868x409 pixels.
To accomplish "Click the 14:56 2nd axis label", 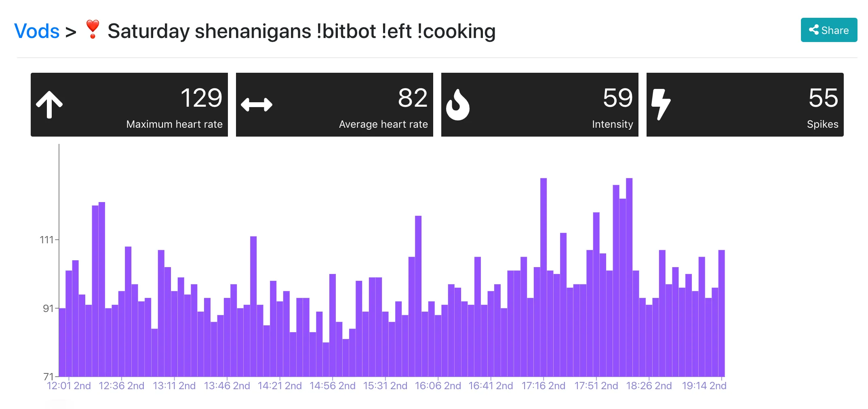I will [333, 386].
